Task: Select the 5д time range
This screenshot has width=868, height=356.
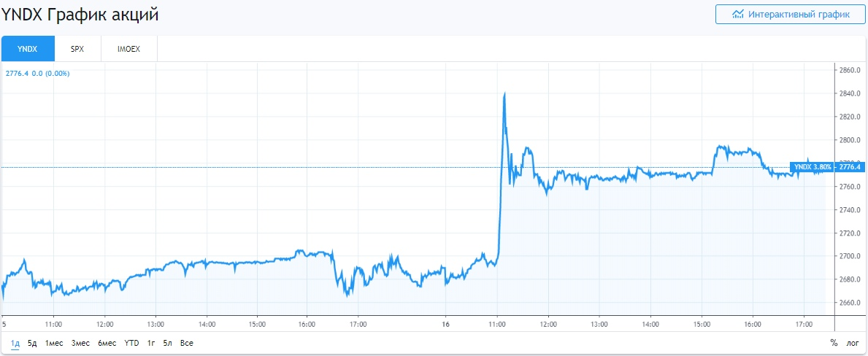Action: tap(32, 343)
